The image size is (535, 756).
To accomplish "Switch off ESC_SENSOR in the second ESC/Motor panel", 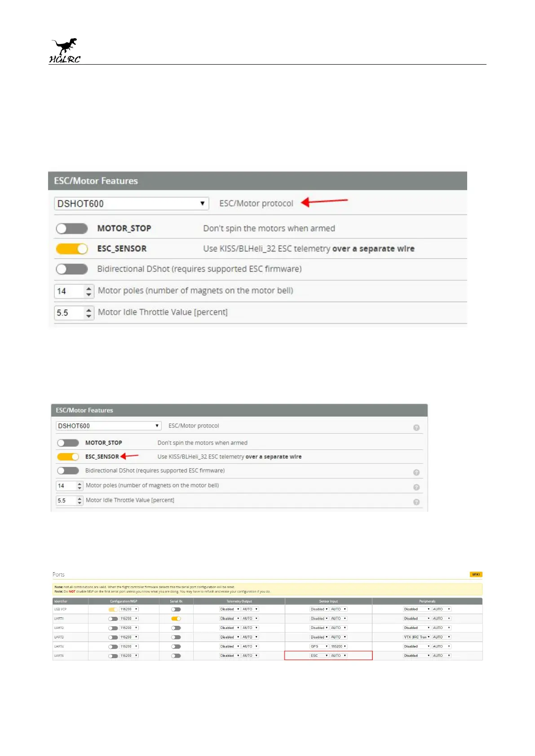I will [68, 457].
